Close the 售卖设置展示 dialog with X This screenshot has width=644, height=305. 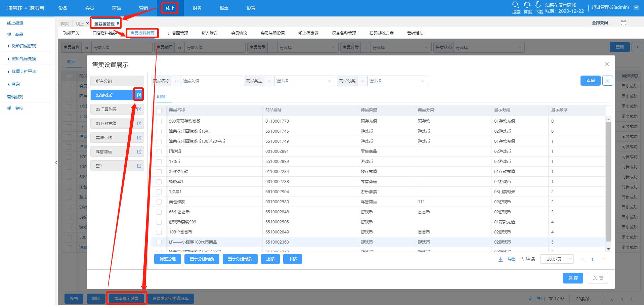(607, 64)
